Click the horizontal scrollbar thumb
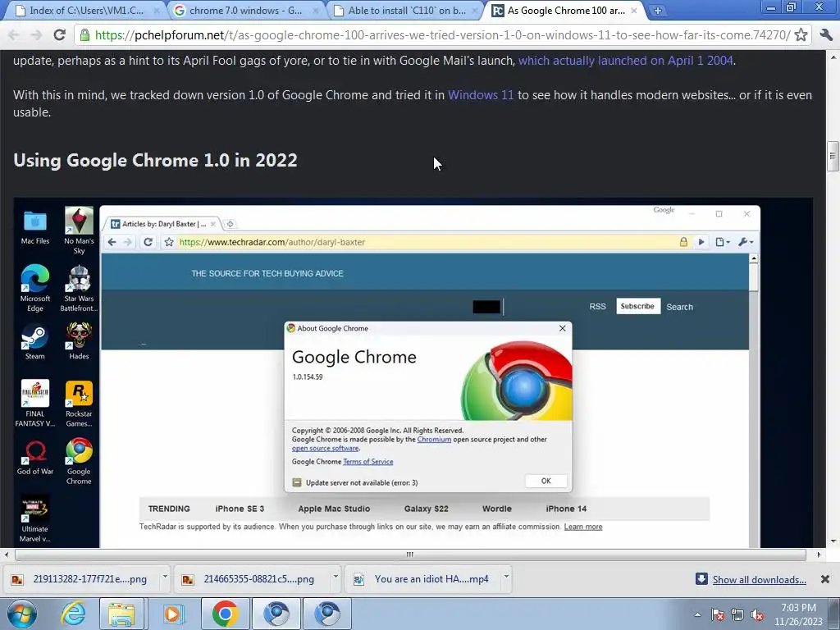 (410, 555)
